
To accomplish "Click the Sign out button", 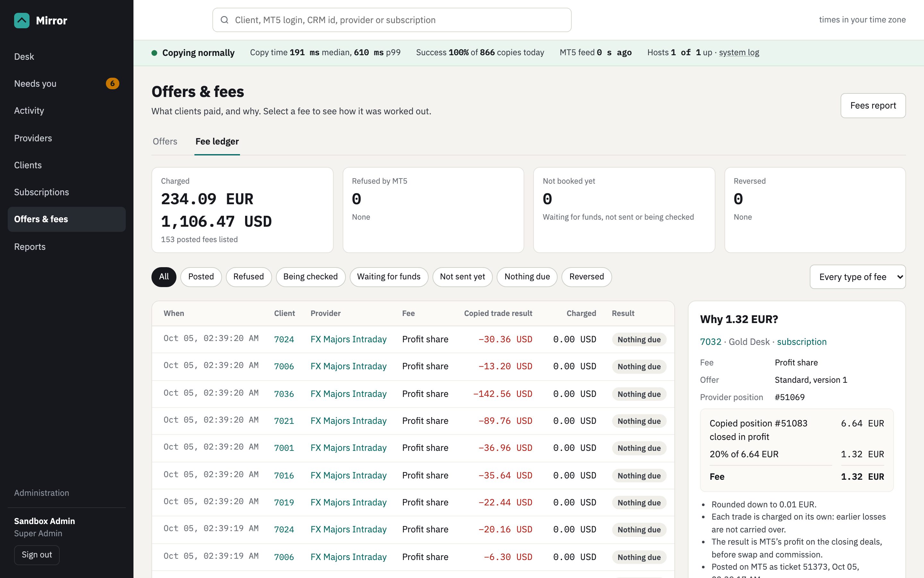I will click(37, 555).
